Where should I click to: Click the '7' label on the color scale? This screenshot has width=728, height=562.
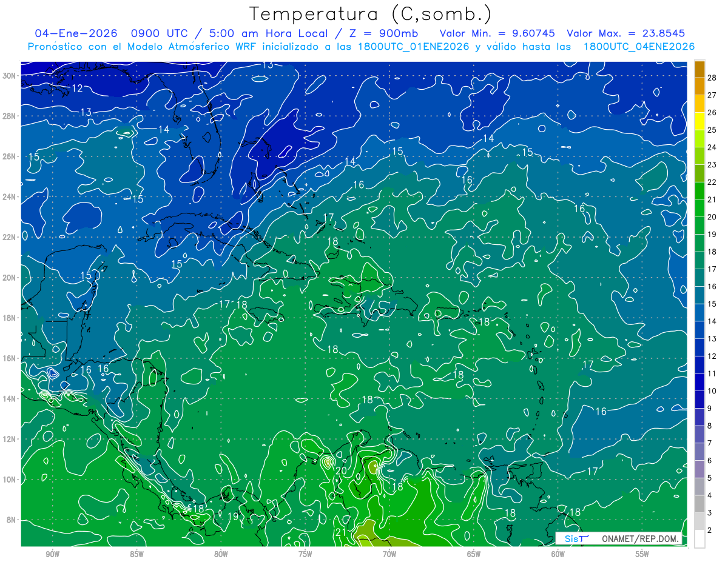point(710,443)
